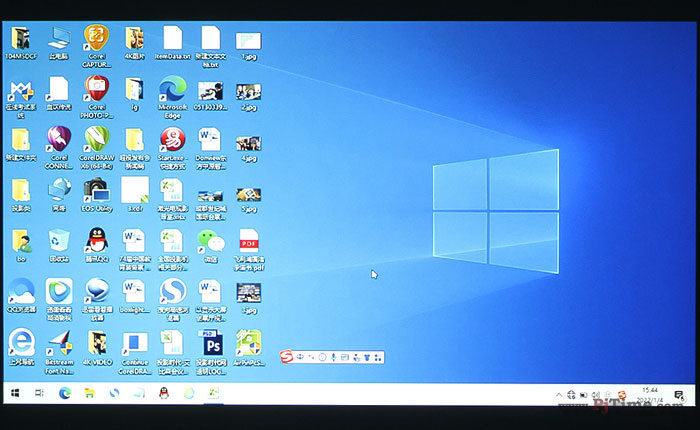Image resolution: width=700 pixels, height=430 pixels.
Task: Open Sogou skin (shirt) settings
Action: pyautogui.click(x=367, y=357)
